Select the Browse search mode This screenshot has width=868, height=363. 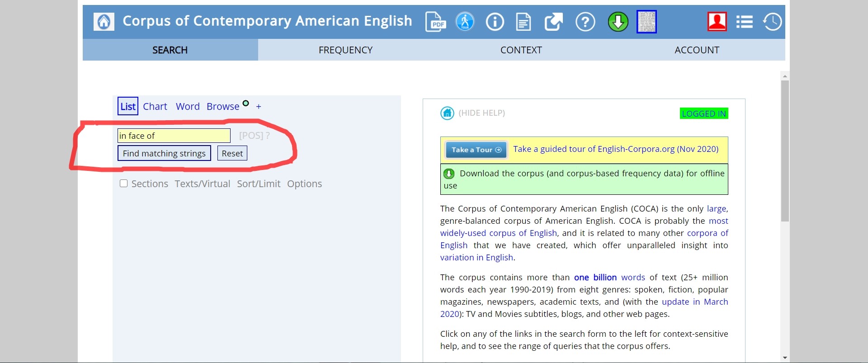(x=223, y=107)
